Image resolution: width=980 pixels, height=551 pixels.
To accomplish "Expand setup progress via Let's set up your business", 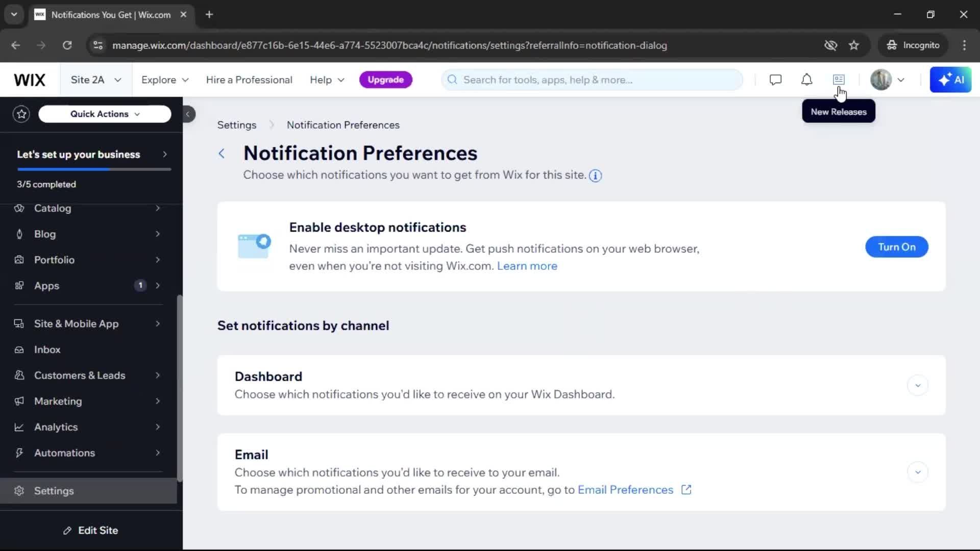I will click(91, 155).
